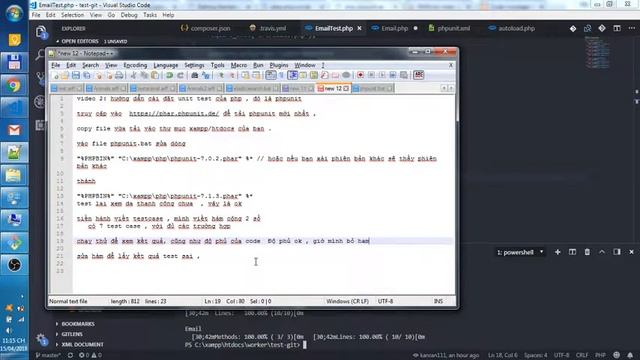Image resolution: width=640 pixels, height=360 pixels.
Task: Close the EmailTest.php tab in VS Code
Action: coord(359,29)
